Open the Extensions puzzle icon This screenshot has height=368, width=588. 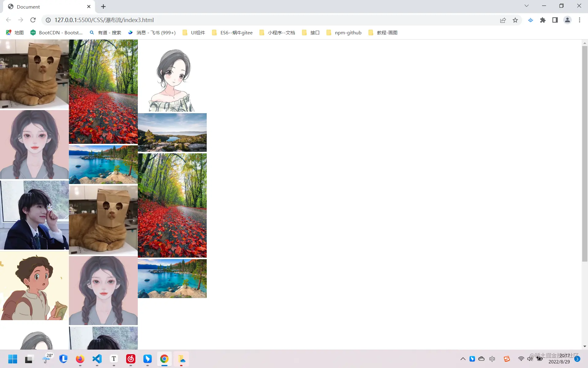(x=543, y=20)
